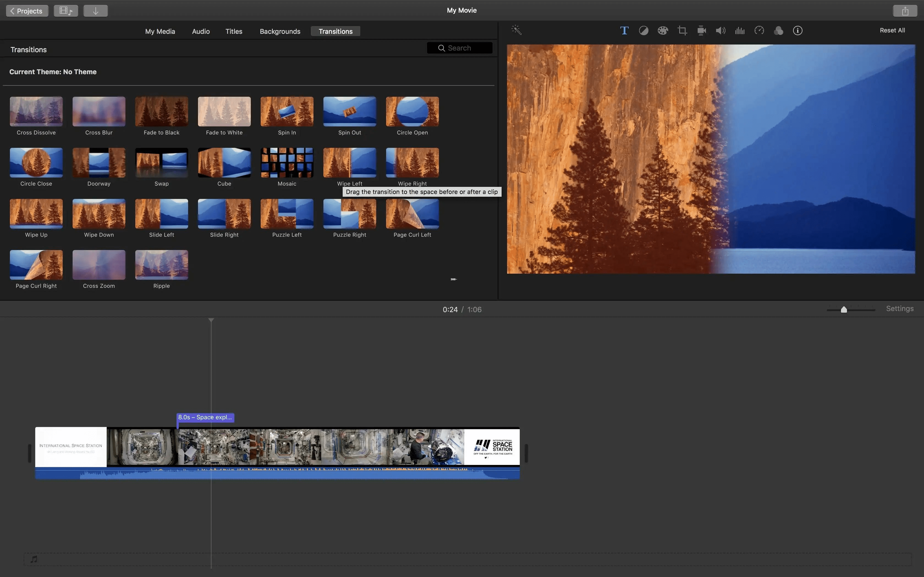
Task: Select the Camera Overlay tool icon
Action: (701, 30)
